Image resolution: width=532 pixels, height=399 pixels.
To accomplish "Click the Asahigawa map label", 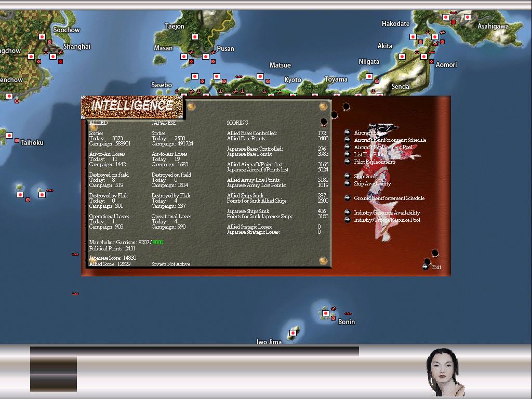I will coord(493,26).
